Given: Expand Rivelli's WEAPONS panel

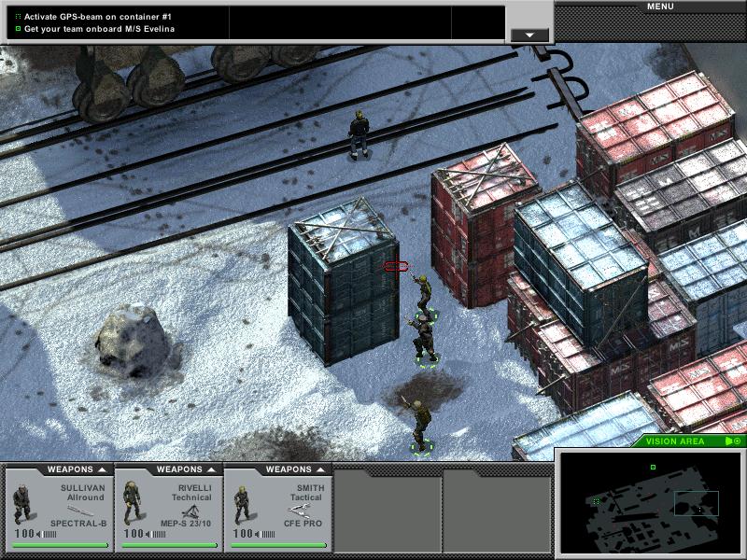Looking at the screenshot, I should tap(186, 469).
